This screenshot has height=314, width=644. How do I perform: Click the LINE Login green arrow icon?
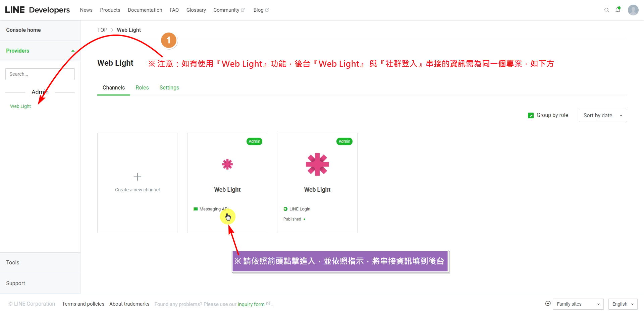click(285, 209)
